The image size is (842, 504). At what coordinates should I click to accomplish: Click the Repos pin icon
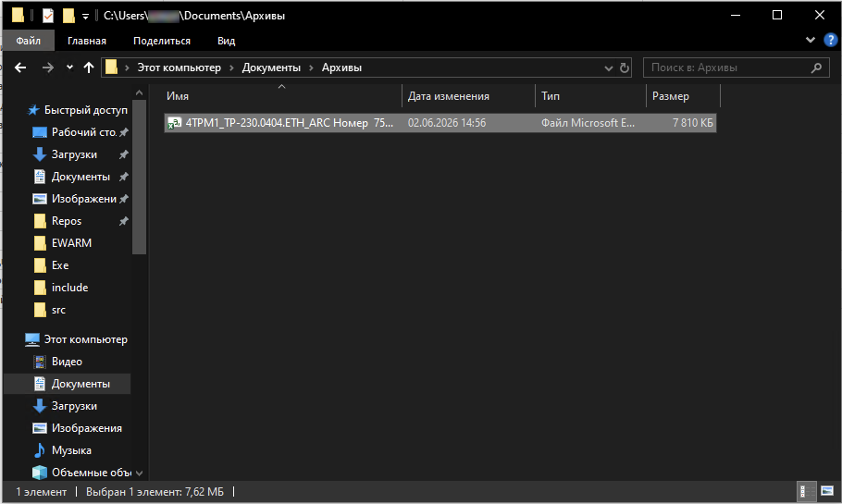123,221
